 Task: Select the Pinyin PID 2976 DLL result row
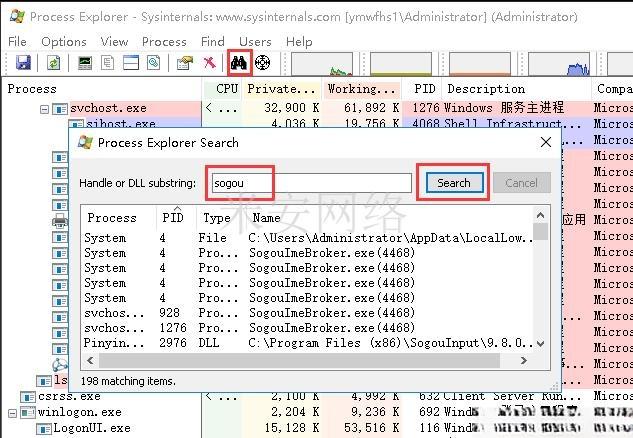coord(308,343)
